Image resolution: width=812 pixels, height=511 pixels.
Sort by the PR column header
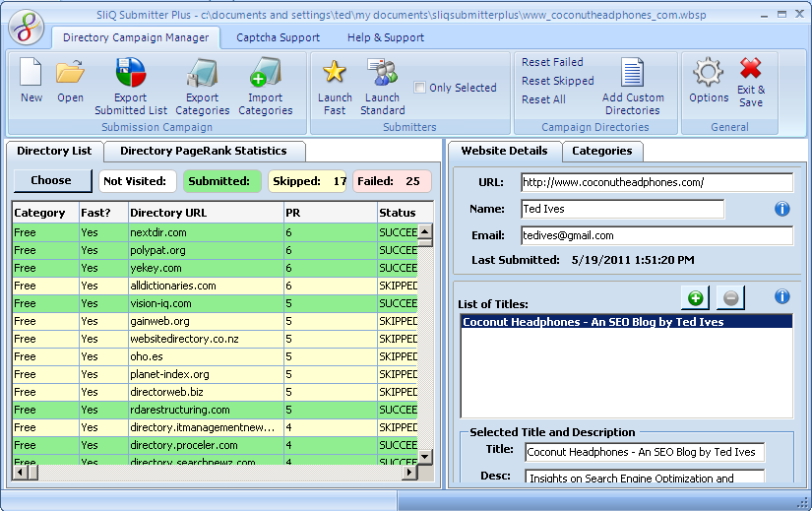[x=331, y=213]
